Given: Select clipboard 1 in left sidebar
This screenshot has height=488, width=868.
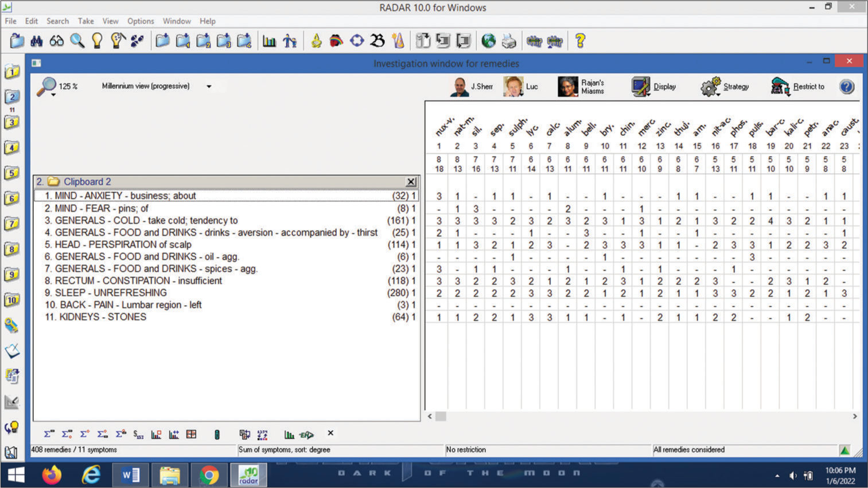Looking at the screenshot, I should pyautogui.click(x=12, y=72).
